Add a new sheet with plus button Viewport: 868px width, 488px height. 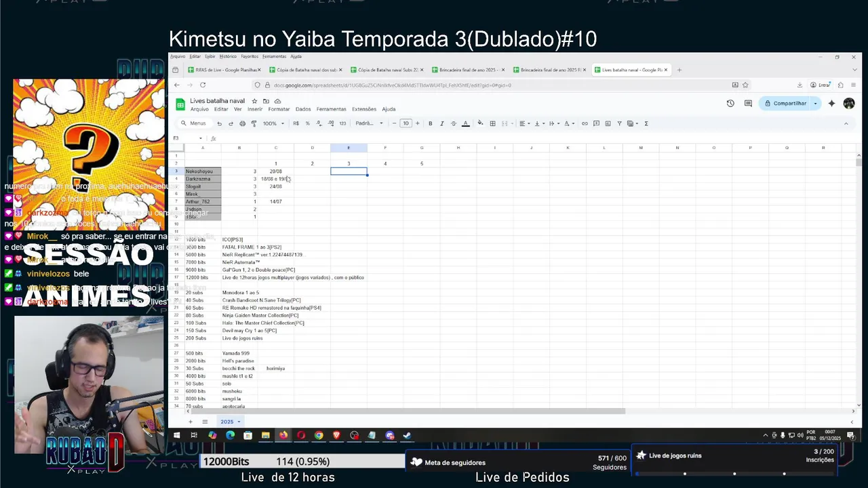click(191, 422)
